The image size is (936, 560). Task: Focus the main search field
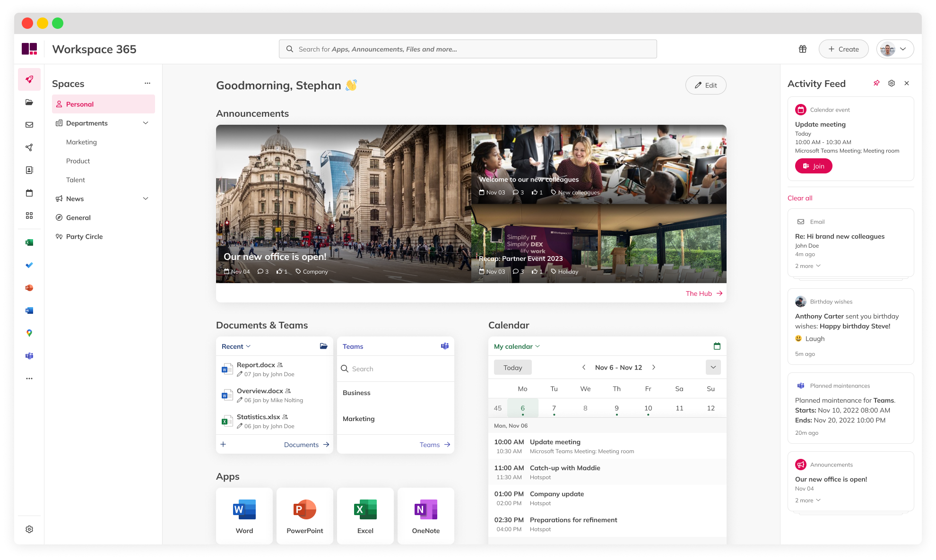pos(468,49)
